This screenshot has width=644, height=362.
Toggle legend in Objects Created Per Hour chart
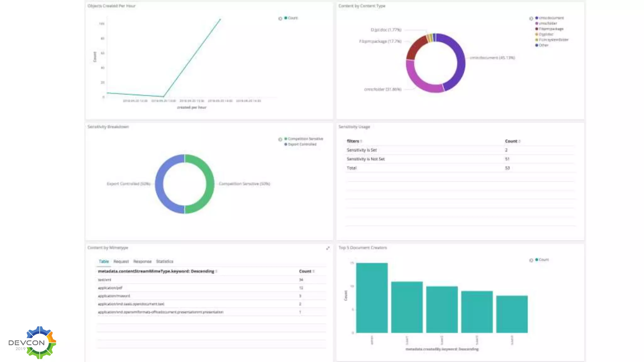[x=280, y=19]
